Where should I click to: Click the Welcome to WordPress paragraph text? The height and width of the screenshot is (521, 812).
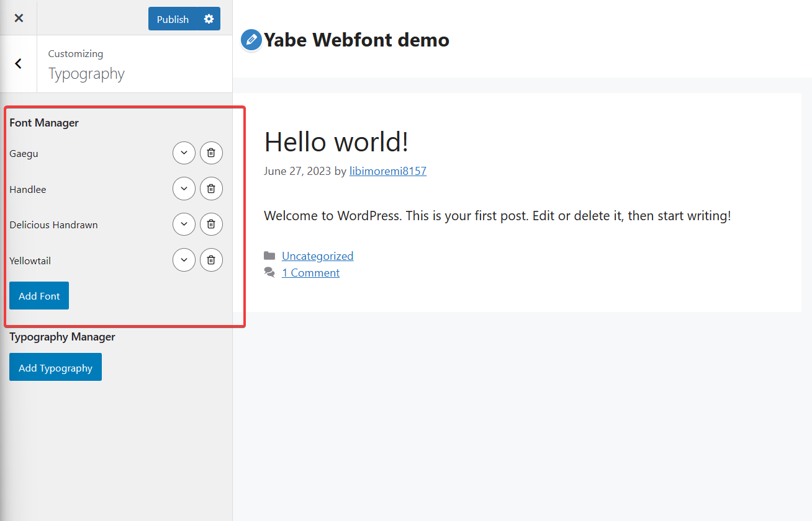tap(497, 216)
